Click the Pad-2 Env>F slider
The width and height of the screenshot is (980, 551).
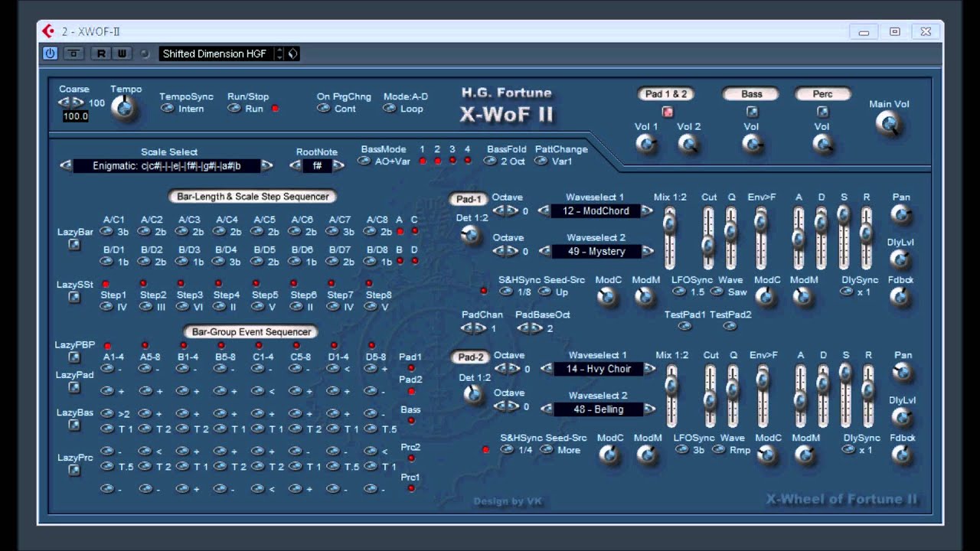pyautogui.click(x=763, y=396)
